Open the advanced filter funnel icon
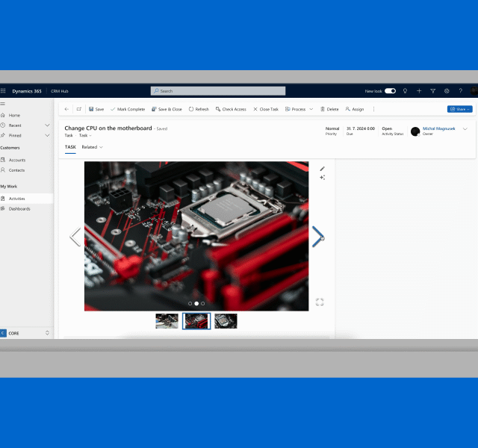The height and width of the screenshot is (448, 478). [433, 91]
